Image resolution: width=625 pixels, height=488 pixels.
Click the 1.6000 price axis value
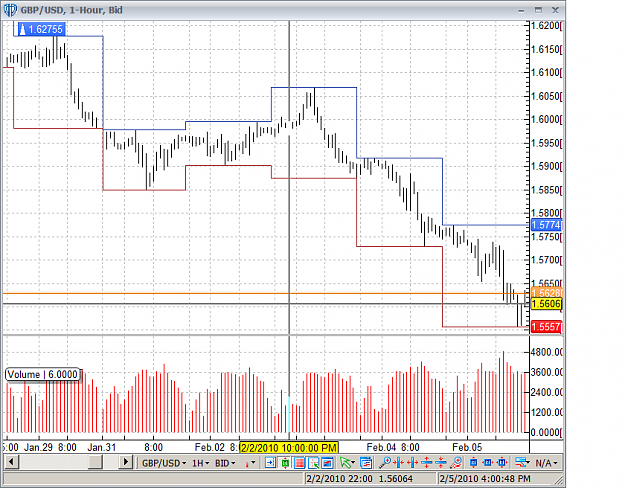(546, 119)
